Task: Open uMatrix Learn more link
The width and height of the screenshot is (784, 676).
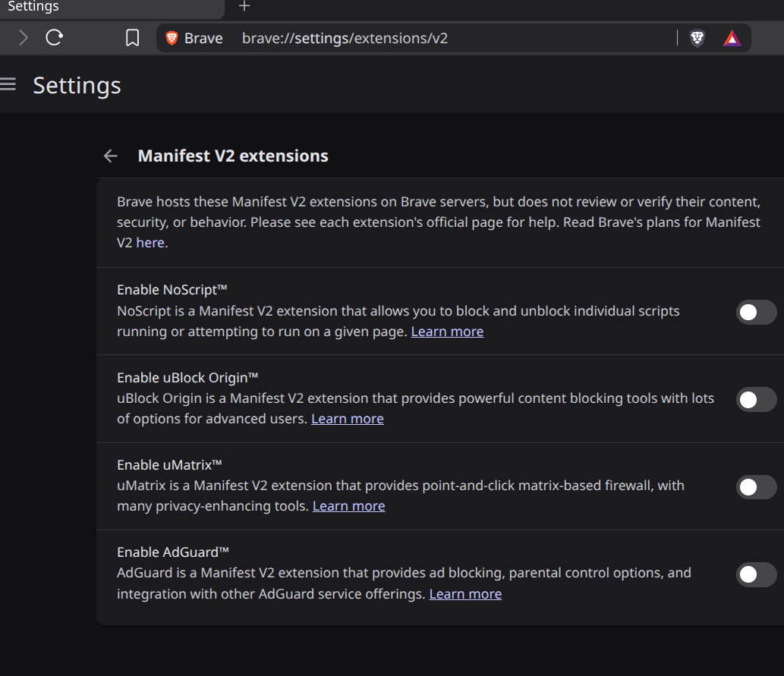Action: click(x=348, y=506)
